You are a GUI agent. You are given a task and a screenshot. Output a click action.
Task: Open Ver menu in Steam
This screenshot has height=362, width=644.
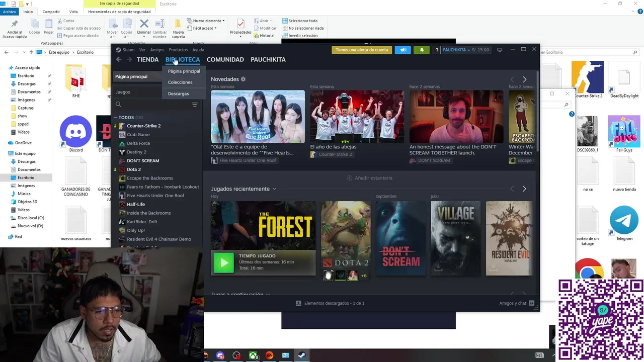click(142, 50)
